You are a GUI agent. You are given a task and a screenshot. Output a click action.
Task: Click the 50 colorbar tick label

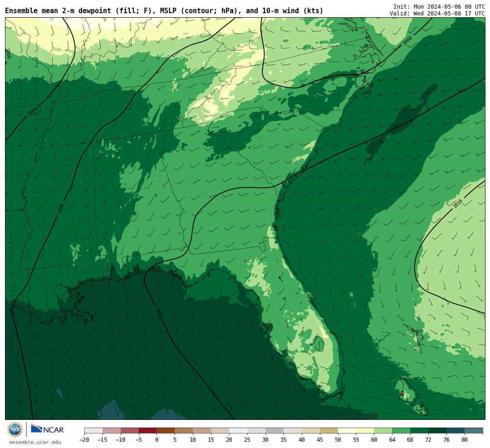click(x=338, y=439)
